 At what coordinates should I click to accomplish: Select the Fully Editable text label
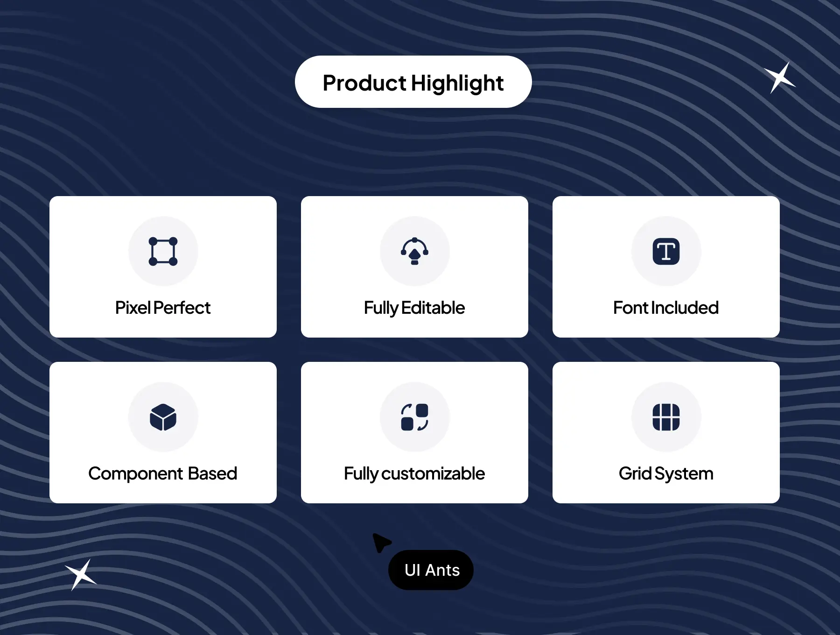(x=414, y=308)
